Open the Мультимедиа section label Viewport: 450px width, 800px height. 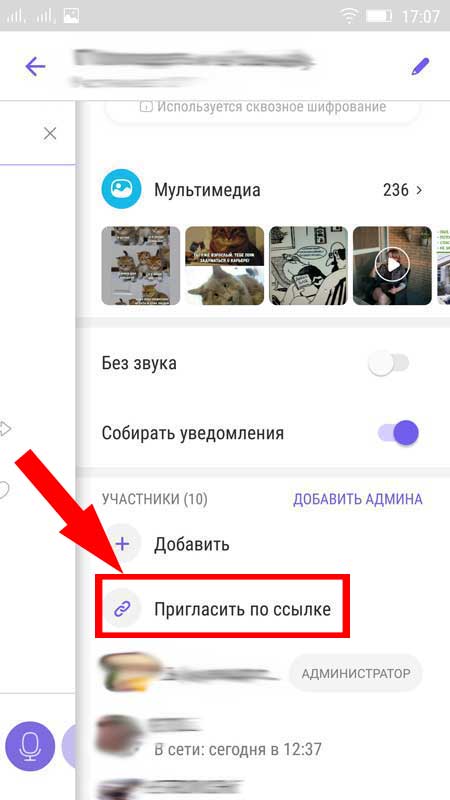pos(207,190)
